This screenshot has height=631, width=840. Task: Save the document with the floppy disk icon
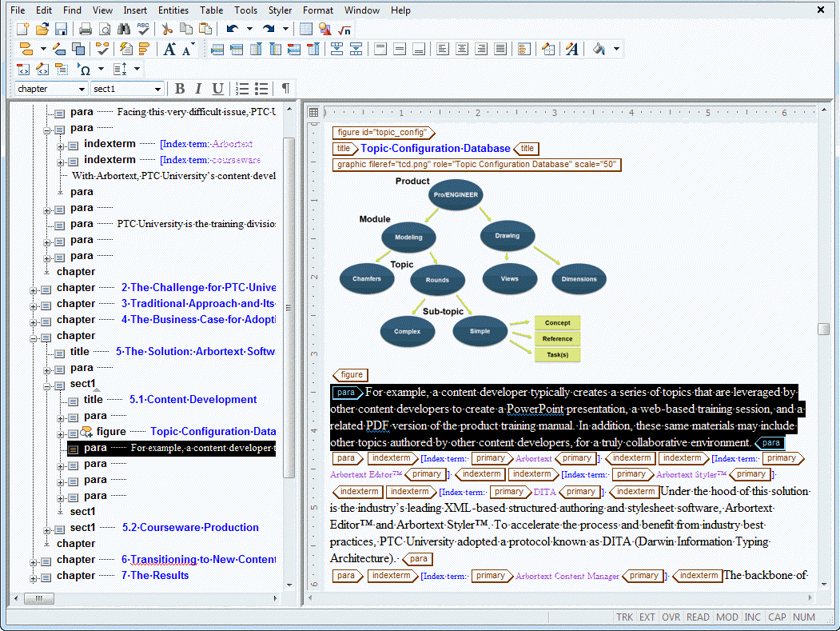pos(61,29)
